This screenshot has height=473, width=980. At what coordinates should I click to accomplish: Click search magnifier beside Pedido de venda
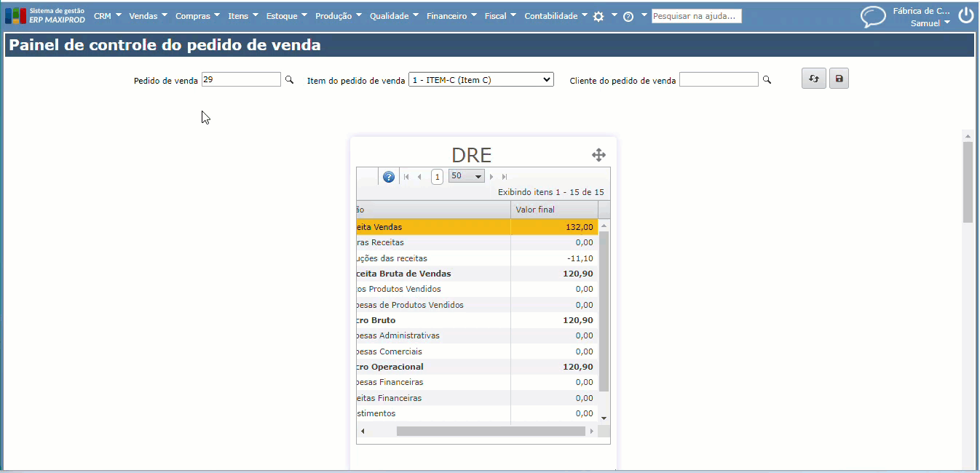click(x=289, y=80)
